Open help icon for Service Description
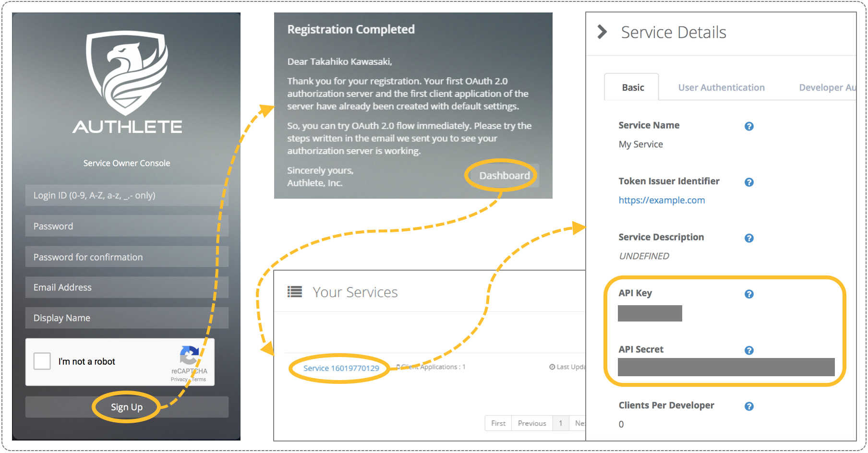The image size is (868, 453). point(749,238)
